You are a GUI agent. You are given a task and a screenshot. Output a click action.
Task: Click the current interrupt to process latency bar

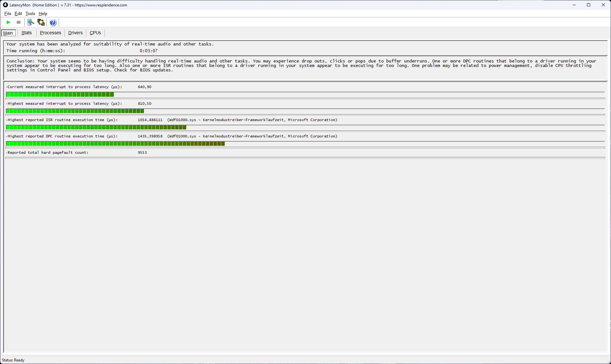(x=60, y=95)
